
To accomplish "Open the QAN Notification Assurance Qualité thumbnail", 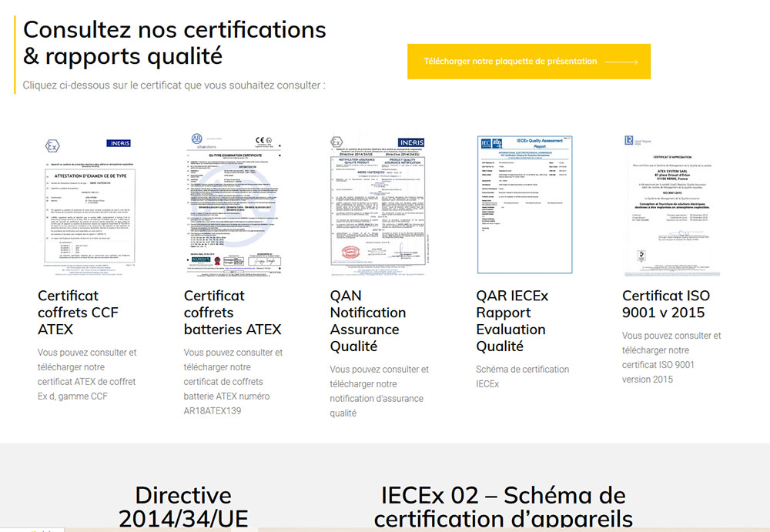I will [379, 205].
